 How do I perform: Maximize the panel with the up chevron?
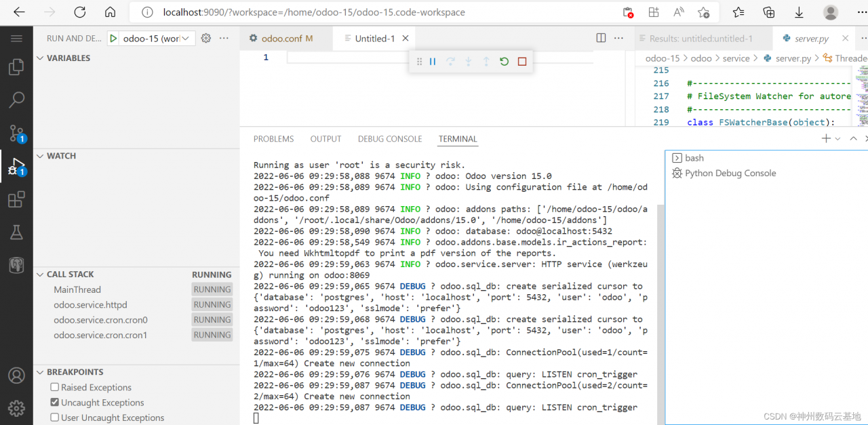[x=853, y=139]
